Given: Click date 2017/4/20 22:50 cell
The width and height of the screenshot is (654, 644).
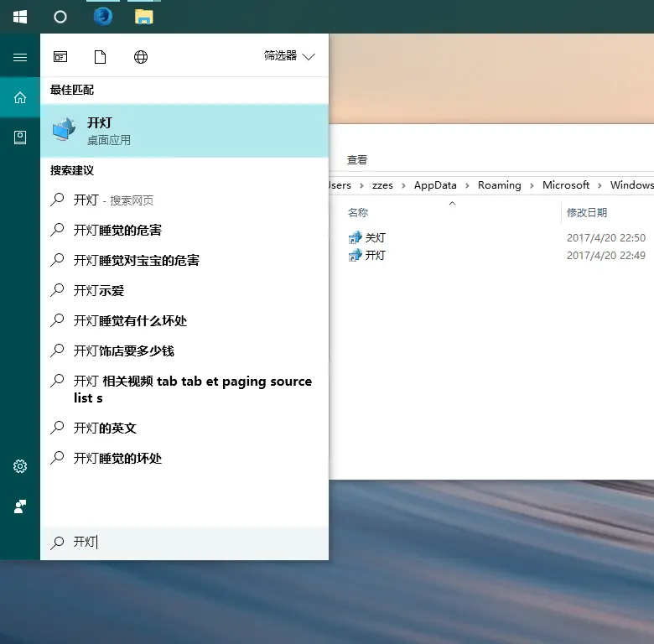Looking at the screenshot, I should pos(605,238).
